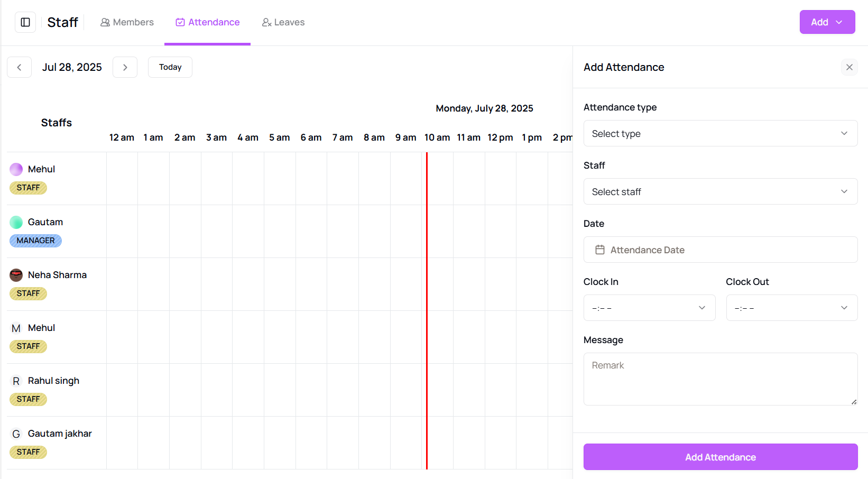This screenshot has height=479, width=868.
Task: Click Gautam jakhar's G avatar
Action: click(x=16, y=434)
